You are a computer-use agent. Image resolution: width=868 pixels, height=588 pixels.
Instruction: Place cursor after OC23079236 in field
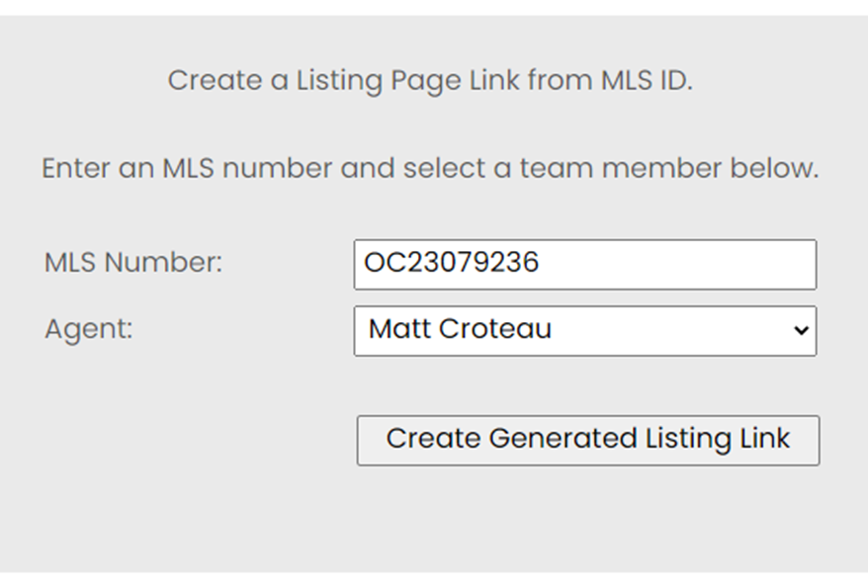point(543,264)
